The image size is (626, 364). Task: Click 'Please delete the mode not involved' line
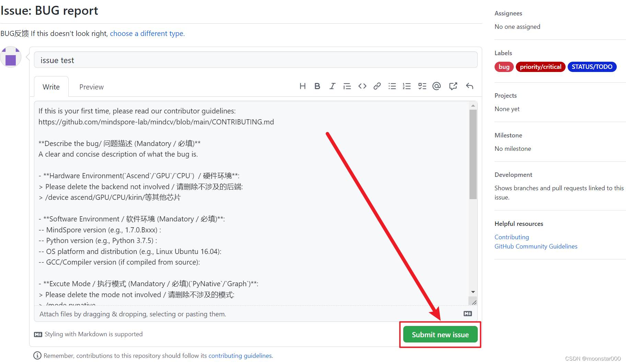pyautogui.click(x=137, y=295)
